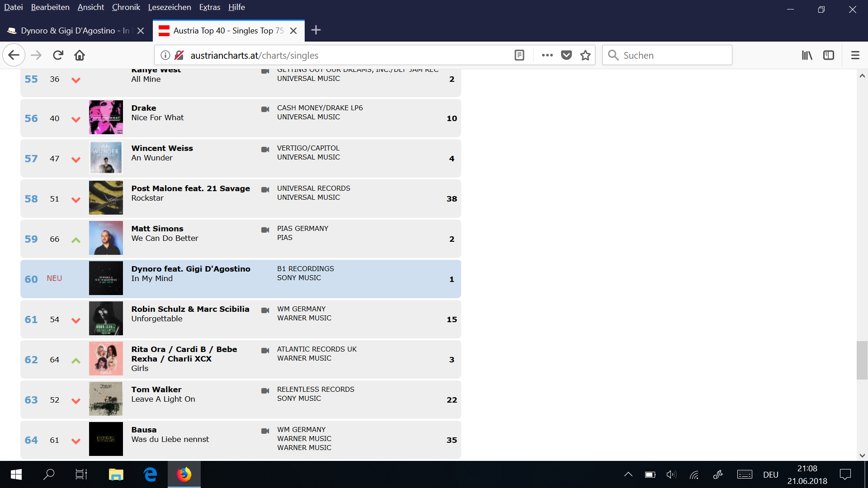Click the tracking protection shield icon
This screenshot has height=488, width=868.
click(x=179, y=55)
